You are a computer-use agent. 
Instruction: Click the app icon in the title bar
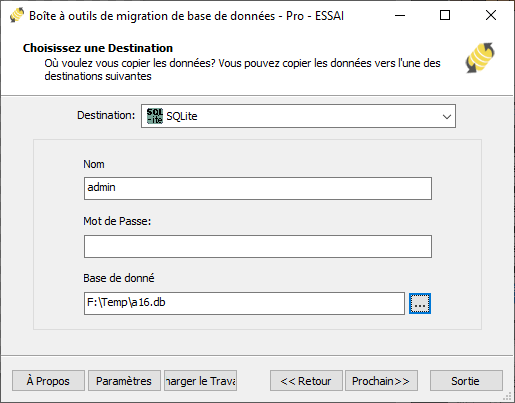pyautogui.click(x=16, y=15)
